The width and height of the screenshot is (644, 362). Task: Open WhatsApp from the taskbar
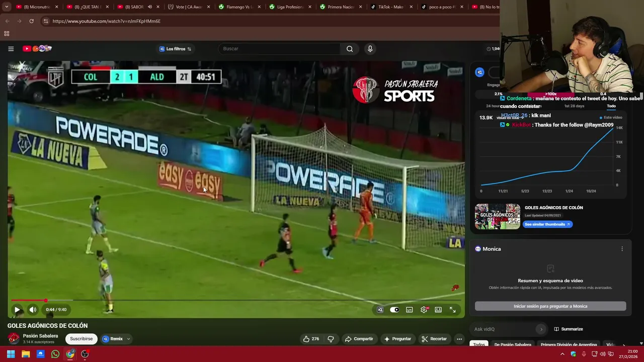coord(55,354)
